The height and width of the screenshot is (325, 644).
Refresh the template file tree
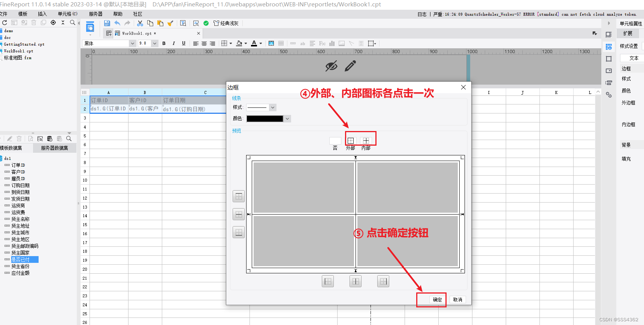(x=4, y=22)
